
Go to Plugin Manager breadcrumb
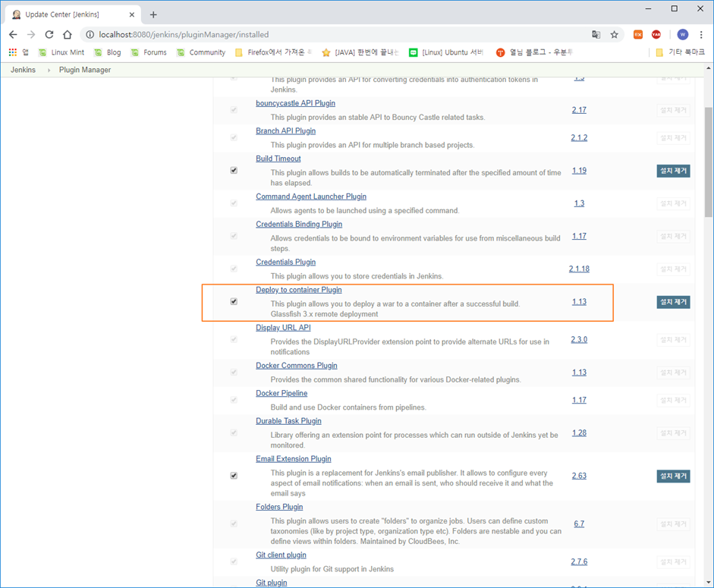[85, 70]
